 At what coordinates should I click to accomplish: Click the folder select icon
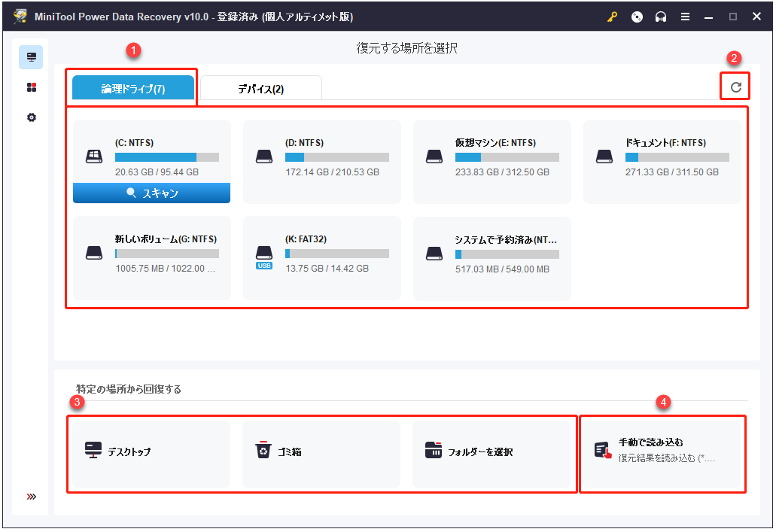pyautogui.click(x=434, y=450)
